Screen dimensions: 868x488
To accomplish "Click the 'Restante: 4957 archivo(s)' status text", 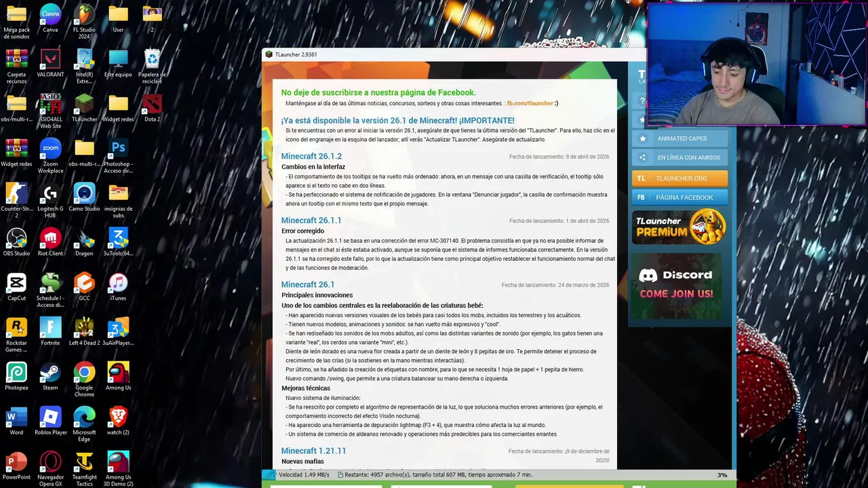I will click(435, 475).
